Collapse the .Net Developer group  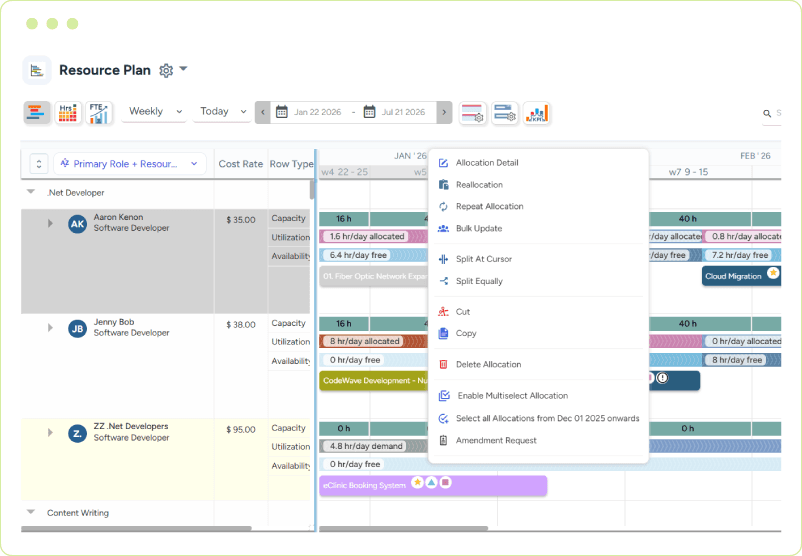(x=31, y=192)
